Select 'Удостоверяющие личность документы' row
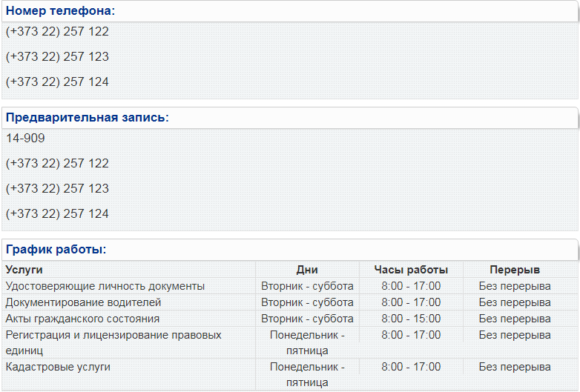Screen dimensions: 580x392 click(x=290, y=286)
